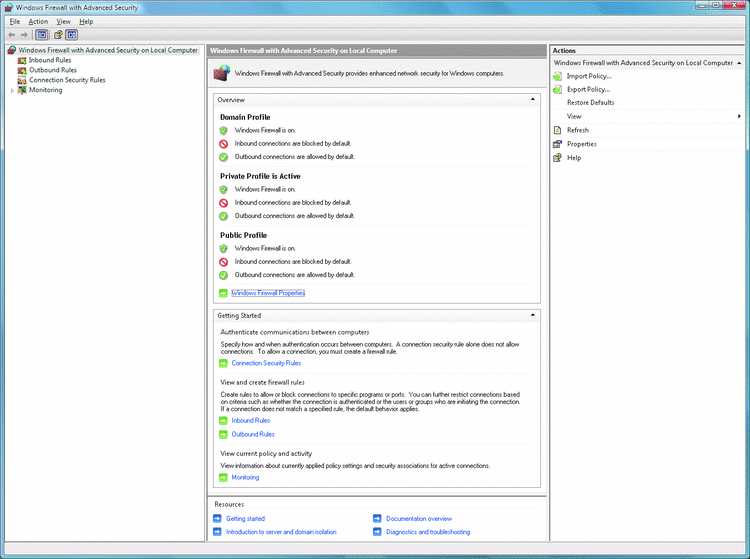Select Restore Defaults in Actions pane
The image size is (750, 559).
coord(590,103)
